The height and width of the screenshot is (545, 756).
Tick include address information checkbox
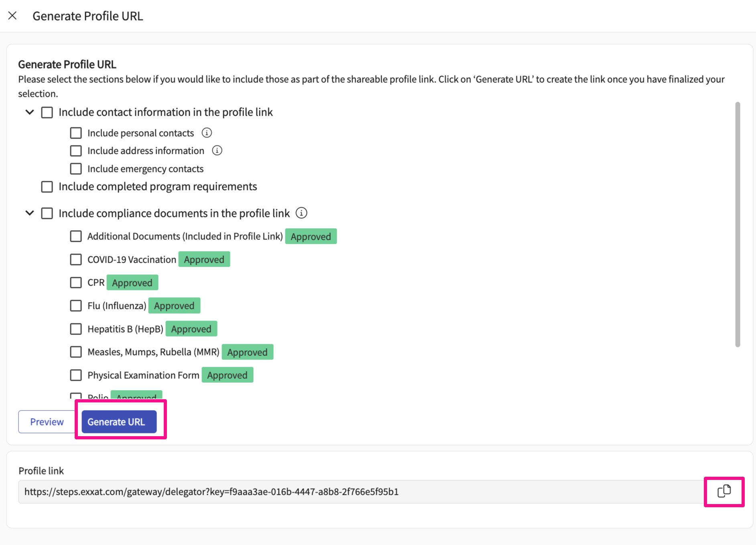[76, 151]
